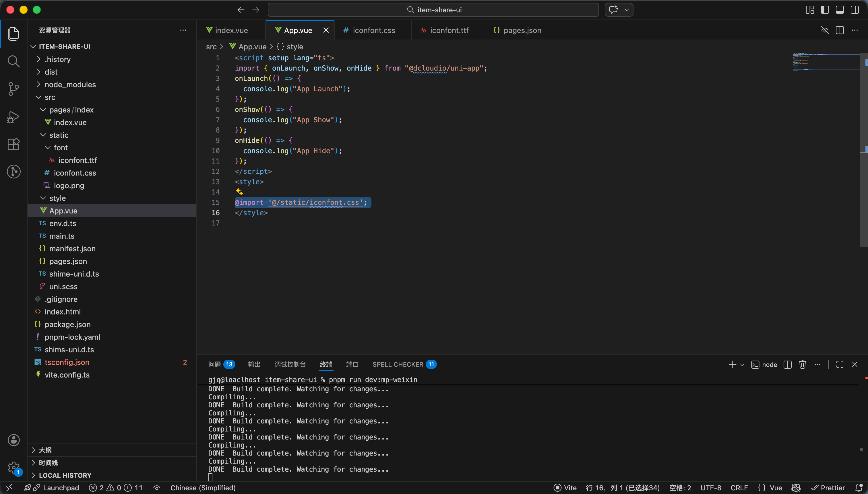Expand the node_modules folder
This screenshot has height=494, width=868.
point(70,84)
